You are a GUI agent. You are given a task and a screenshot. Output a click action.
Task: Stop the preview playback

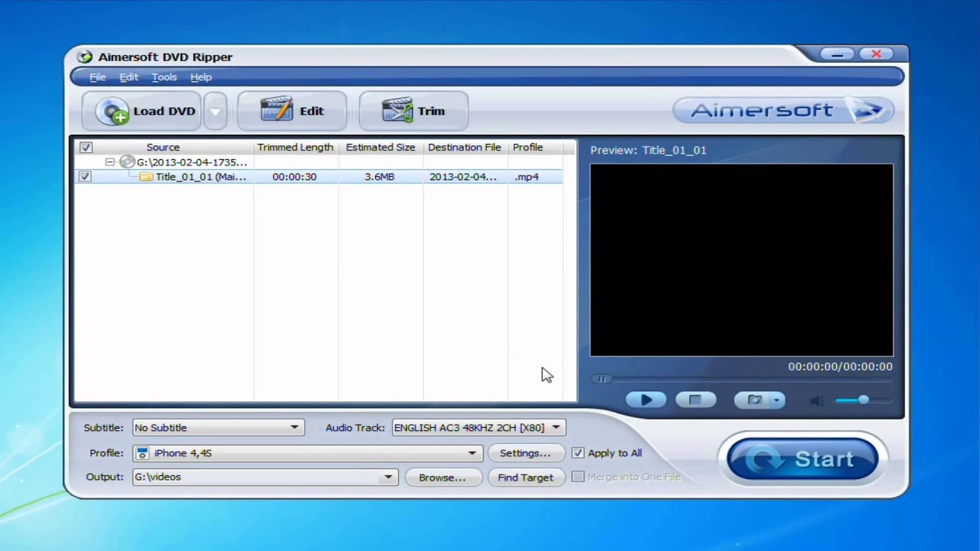point(695,399)
